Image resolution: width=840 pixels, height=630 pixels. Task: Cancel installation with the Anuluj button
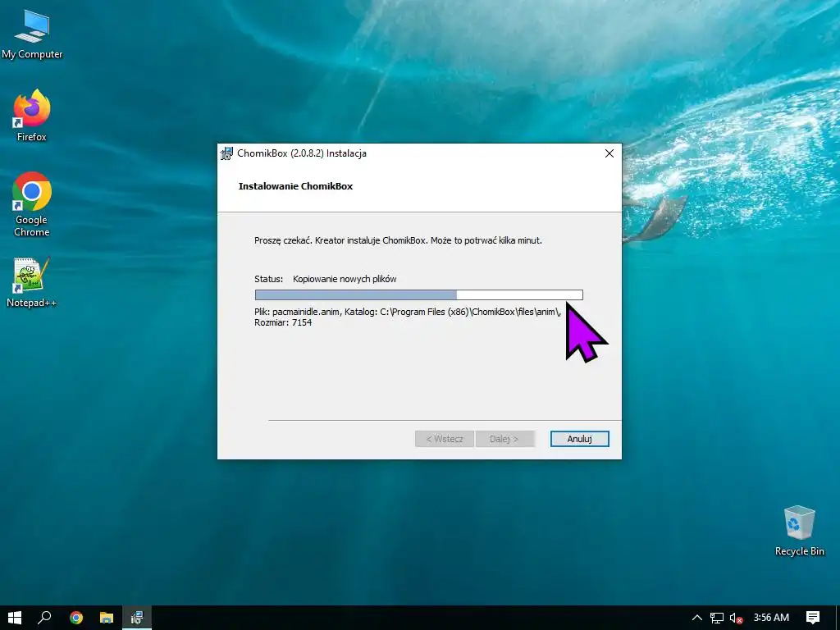pyautogui.click(x=580, y=439)
